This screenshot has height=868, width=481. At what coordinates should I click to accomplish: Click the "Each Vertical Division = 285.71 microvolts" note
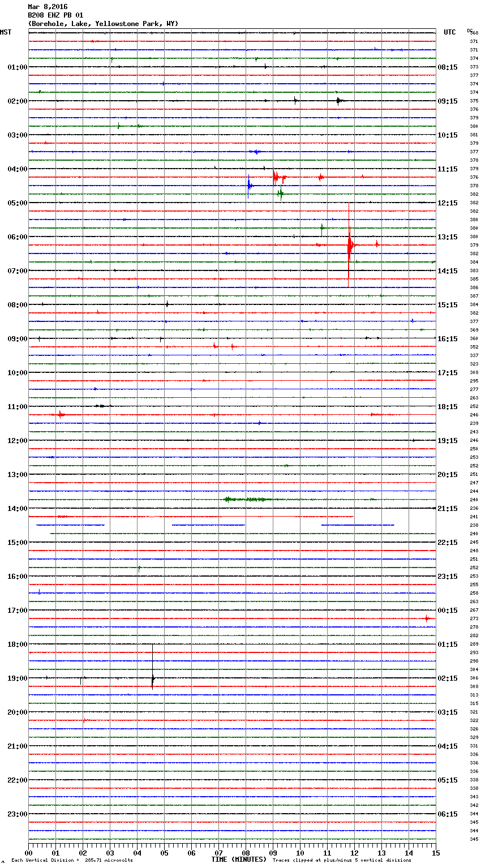72,861
